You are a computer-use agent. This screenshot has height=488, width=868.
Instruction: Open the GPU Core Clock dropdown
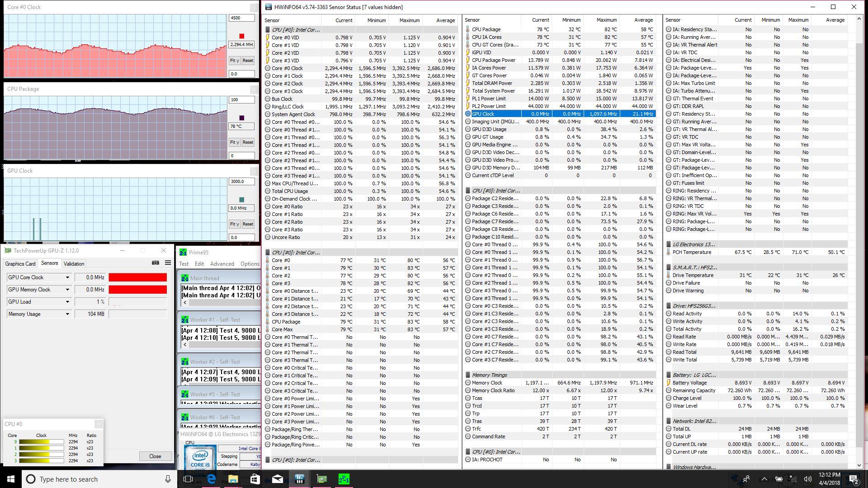coord(67,277)
